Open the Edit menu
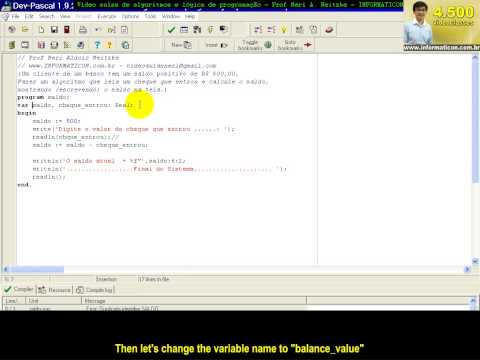480x360 pixels. tap(29, 16)
